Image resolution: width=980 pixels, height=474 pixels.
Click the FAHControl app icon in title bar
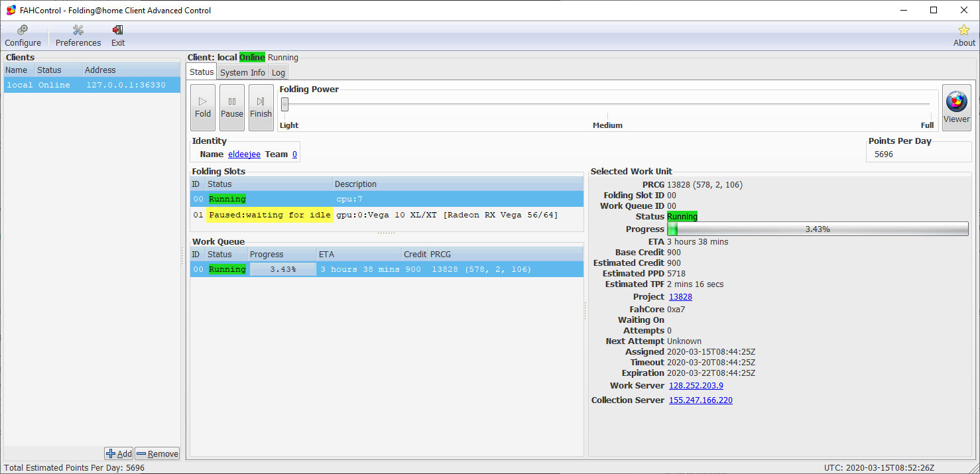click(x=11, y=10)
